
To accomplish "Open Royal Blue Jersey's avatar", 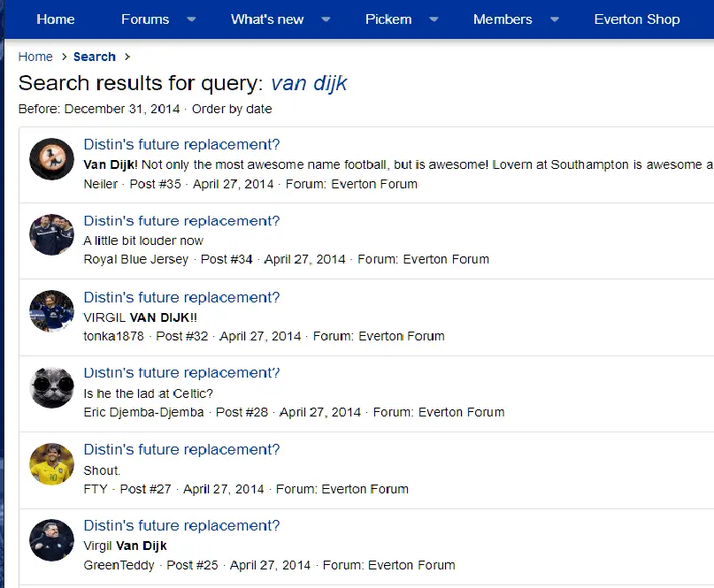I will pyautogui.click(x=51, y=235).
